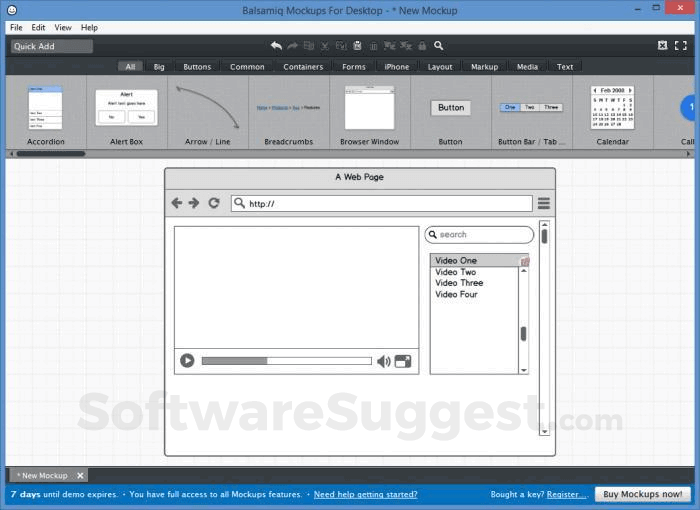Select the iPhone category tab
Screen dimensions: 700x510
(x=397, y=67)
